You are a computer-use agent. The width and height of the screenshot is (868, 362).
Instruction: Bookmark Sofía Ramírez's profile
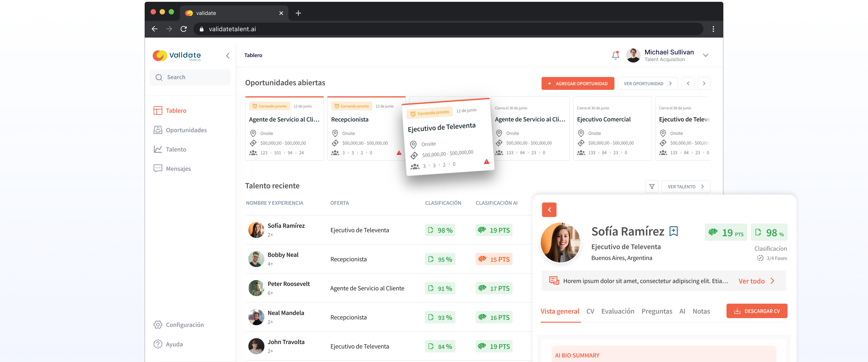(673, 231)
